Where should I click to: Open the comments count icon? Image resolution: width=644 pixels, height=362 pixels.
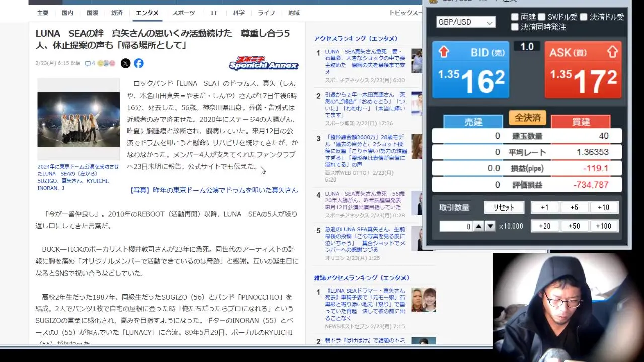(90, 63)
